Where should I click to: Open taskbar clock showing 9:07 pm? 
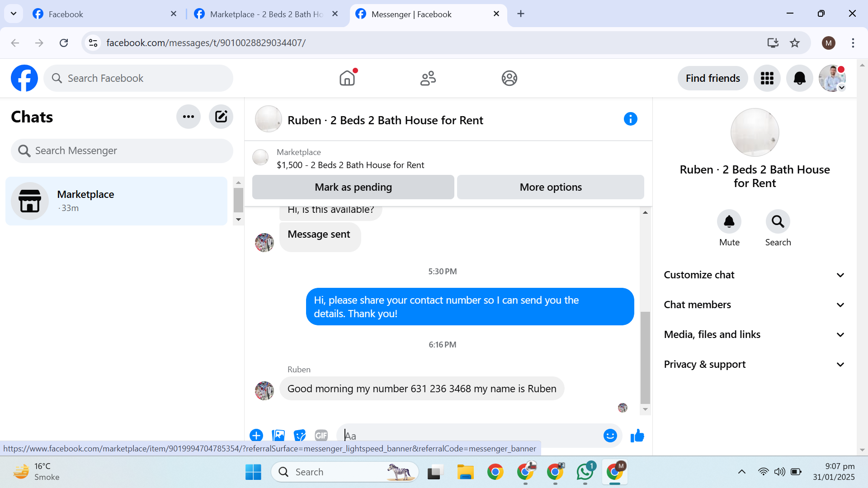click(x=834, y=472)
